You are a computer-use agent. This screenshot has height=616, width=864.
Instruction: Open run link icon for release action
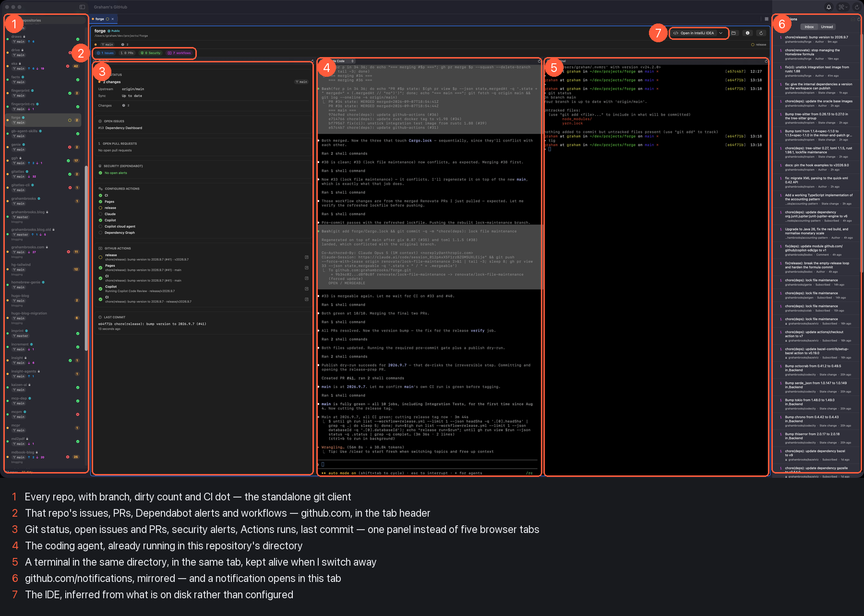click(307, 257)
